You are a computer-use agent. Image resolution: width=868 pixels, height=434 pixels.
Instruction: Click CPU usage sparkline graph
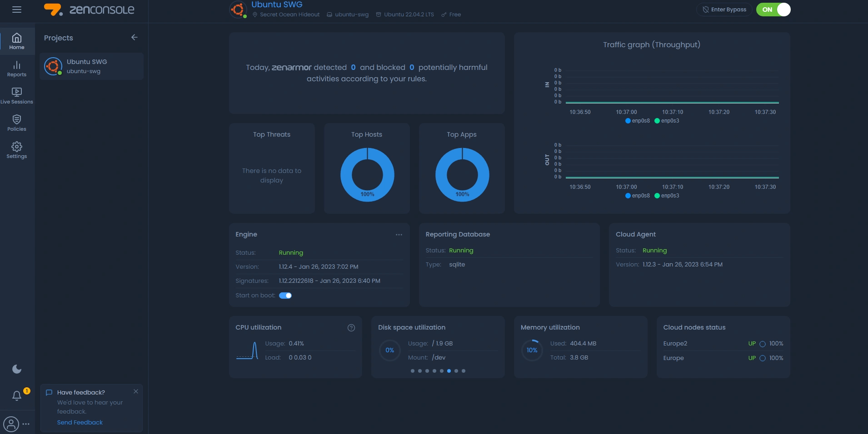tap(247, 350)
